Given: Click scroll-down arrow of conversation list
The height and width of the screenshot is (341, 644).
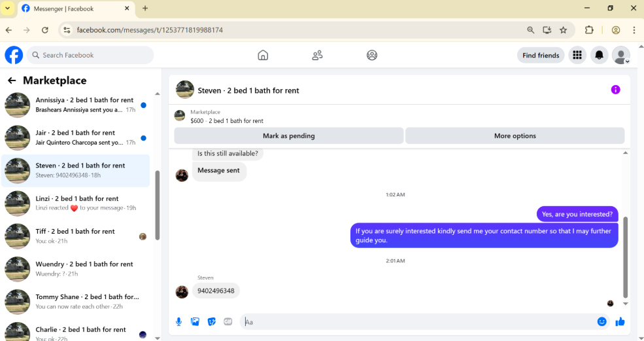Looking at the screenshot, I should click(x=158, y=338).
